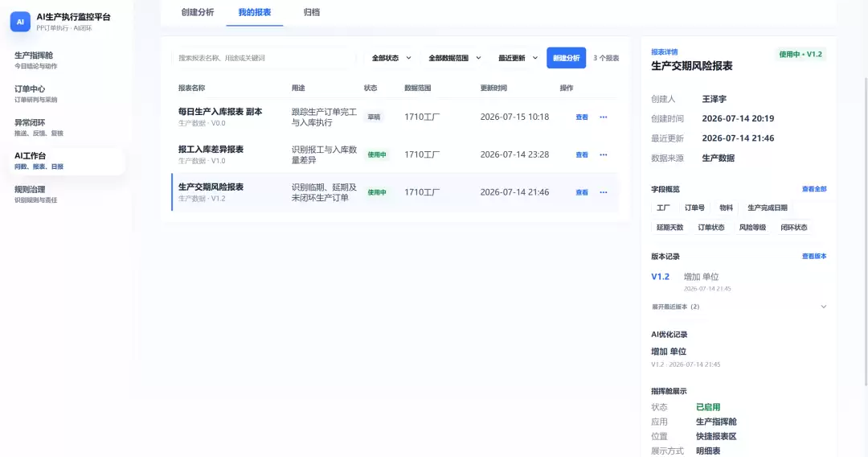Viewport: 868px width, 457px height.
Task: Open AI工作台 in the sidebar
Action: pos(67,161)
